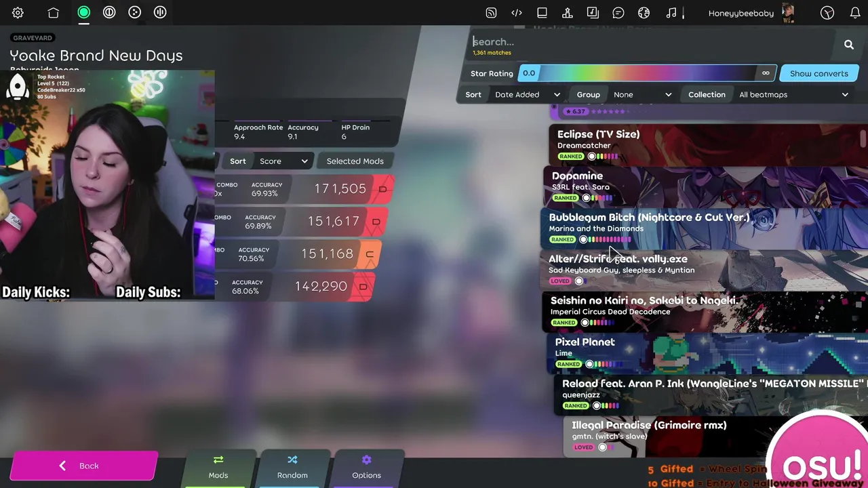Click the D grade badge beside 142,290
The image size is (868, 488).
[x=363, y=287]
